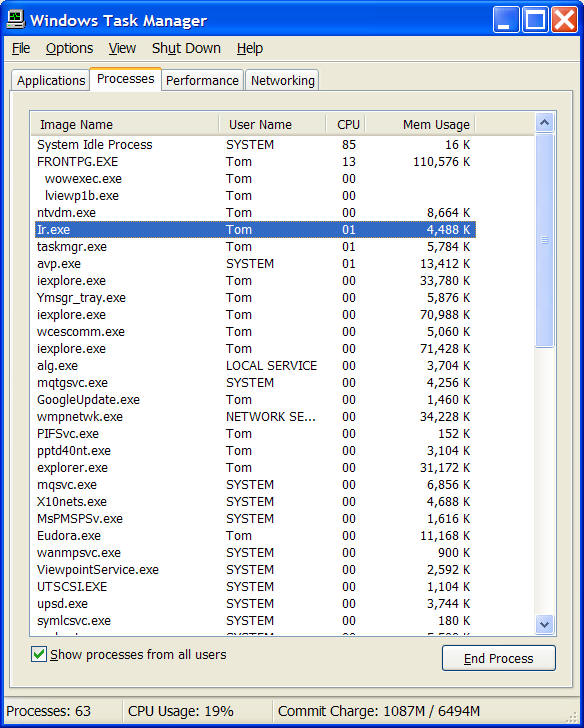Image resolution: width=584 pixels, height=728 pixels.
Task: Select the X10nets.exe process
Action: pyautogui.click(x=254, y=502)
